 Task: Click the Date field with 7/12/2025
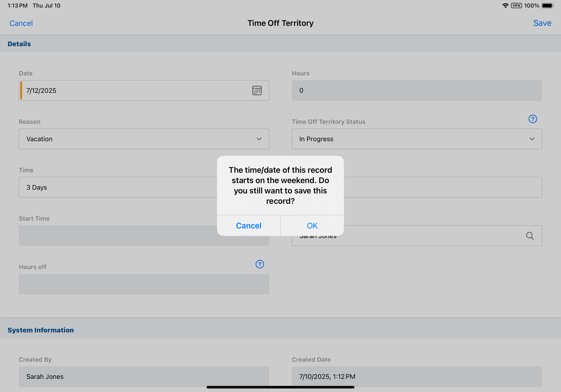point(144,90)
